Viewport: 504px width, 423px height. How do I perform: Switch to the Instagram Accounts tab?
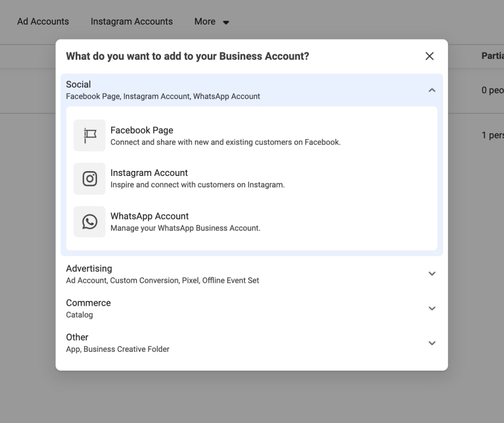131,21
